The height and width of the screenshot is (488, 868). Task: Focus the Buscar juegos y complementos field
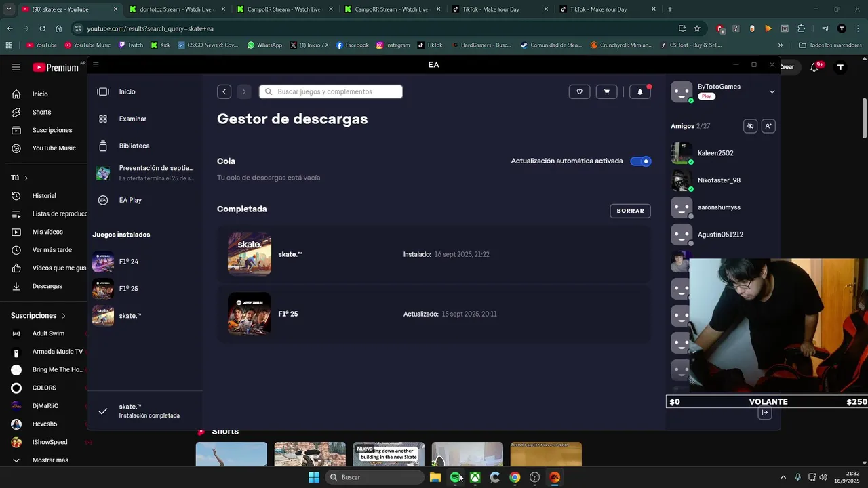pyautogui.click(x=331, y=91)
